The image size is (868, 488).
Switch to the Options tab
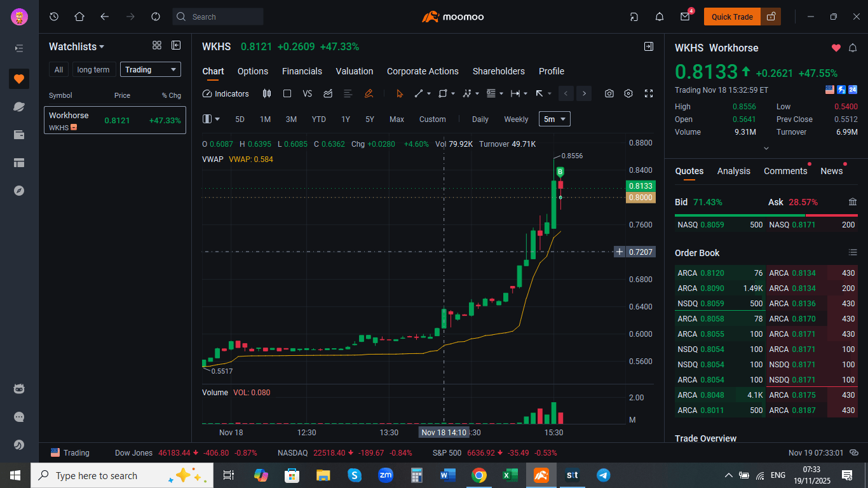coord(253,71)
